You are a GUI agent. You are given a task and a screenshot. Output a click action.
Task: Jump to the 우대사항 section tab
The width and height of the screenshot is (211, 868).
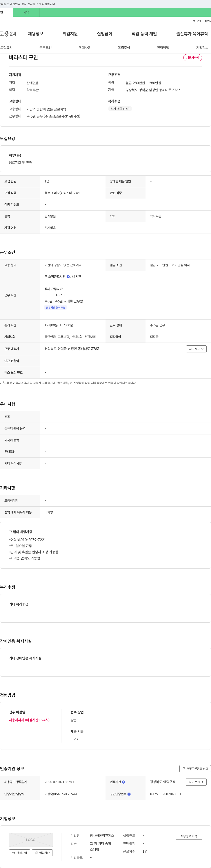(85, 48)
